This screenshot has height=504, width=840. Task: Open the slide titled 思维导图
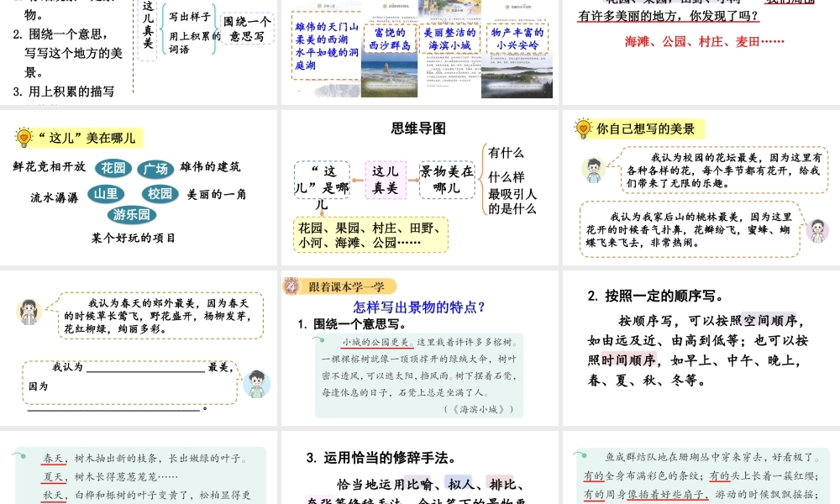point(419,187)
